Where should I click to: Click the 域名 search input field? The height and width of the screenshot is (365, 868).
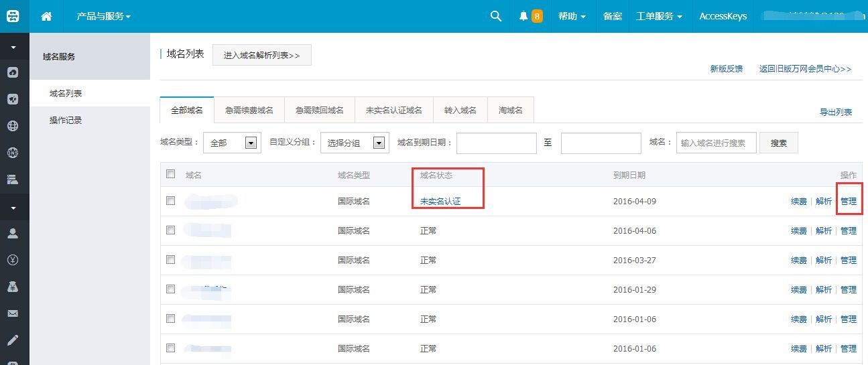716,143
